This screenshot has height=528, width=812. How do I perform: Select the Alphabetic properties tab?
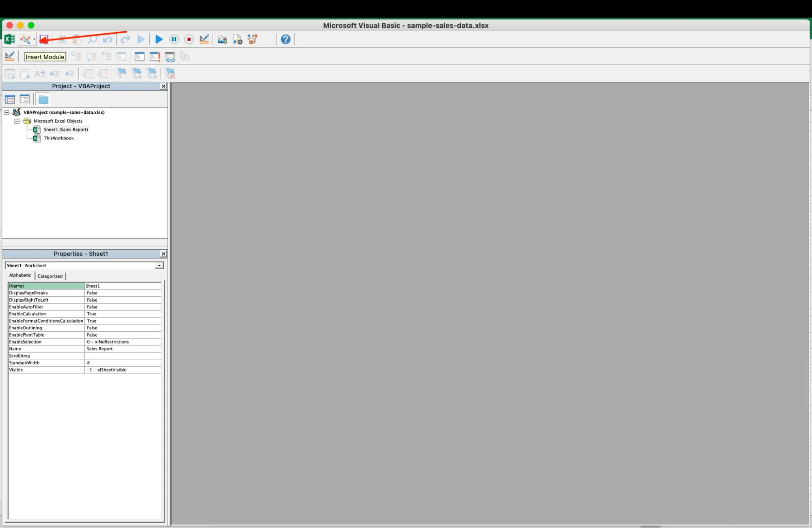(x=19, y=275)
